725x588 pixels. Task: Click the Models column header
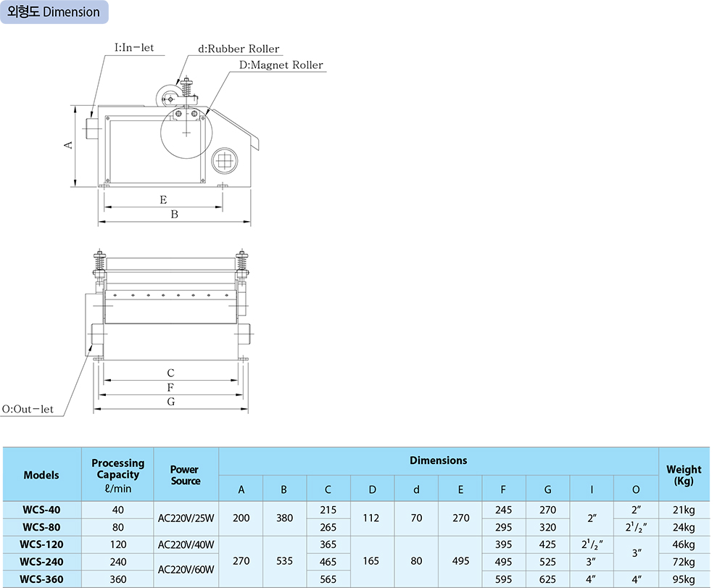point(41,475)
